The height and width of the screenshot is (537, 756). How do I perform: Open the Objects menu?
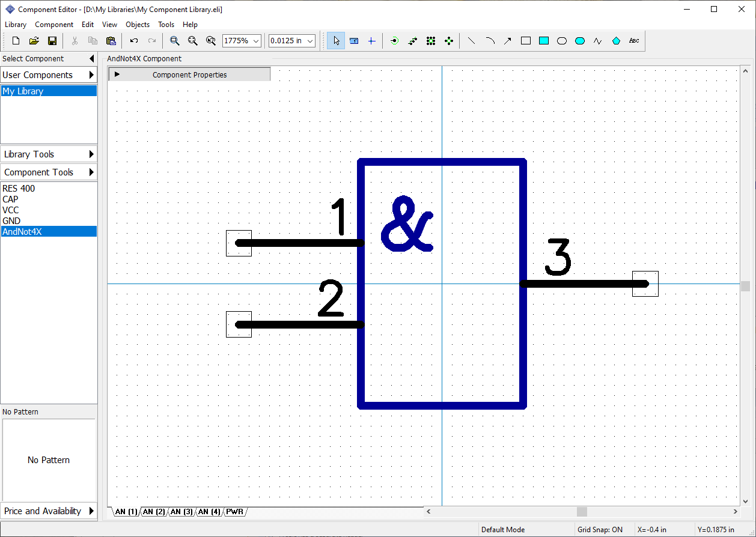pos(138,25)
